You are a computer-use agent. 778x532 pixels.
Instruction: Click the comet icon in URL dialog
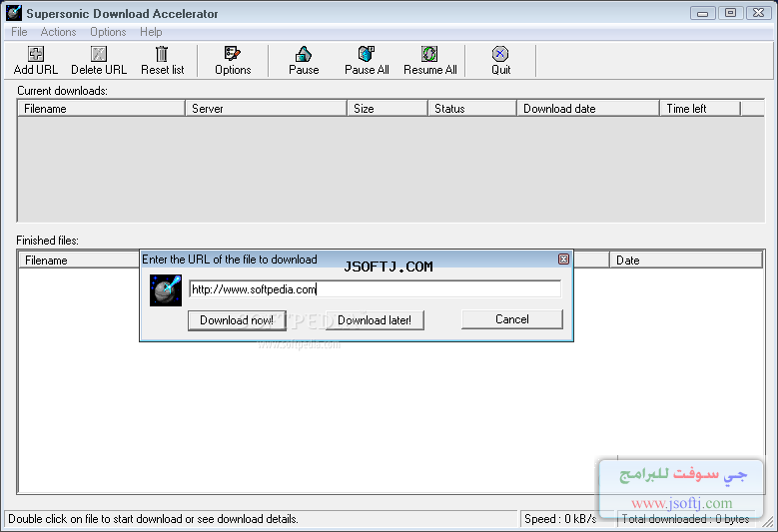point(166,290)
